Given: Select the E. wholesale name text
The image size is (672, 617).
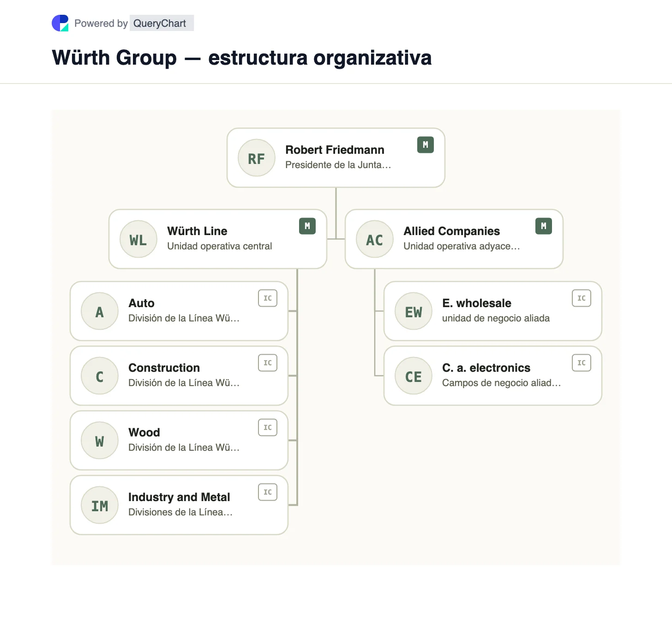Looking at the screenshot, I should pos(477,303).
